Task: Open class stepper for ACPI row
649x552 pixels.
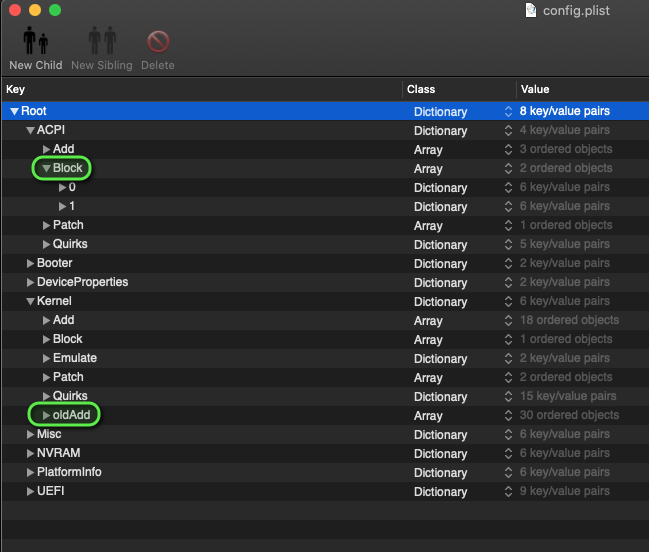Action: [x=508, y=130]
